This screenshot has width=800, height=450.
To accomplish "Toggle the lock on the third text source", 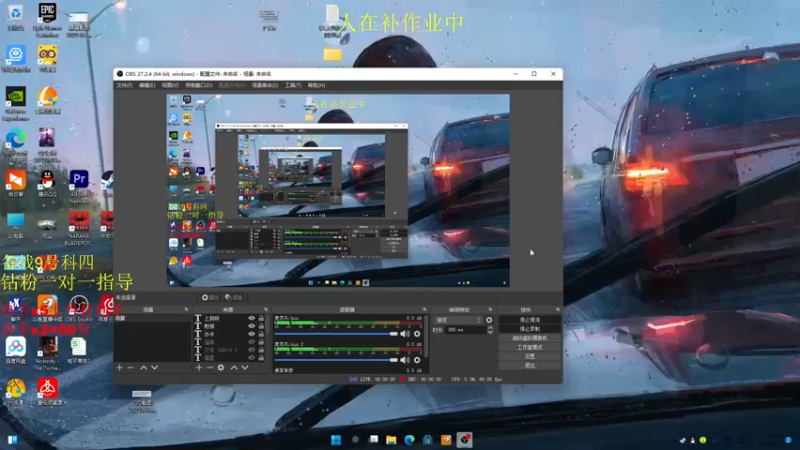I will coord(261,334).
